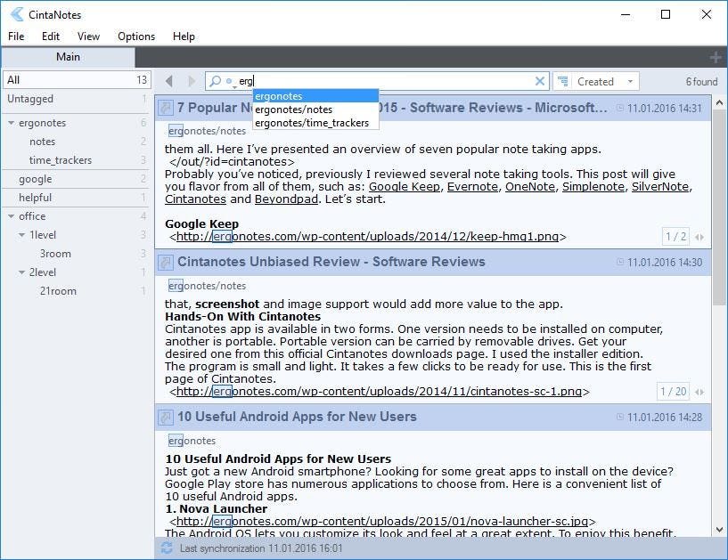
Task: Follow the SilverNote link
Action: point(659,186)
